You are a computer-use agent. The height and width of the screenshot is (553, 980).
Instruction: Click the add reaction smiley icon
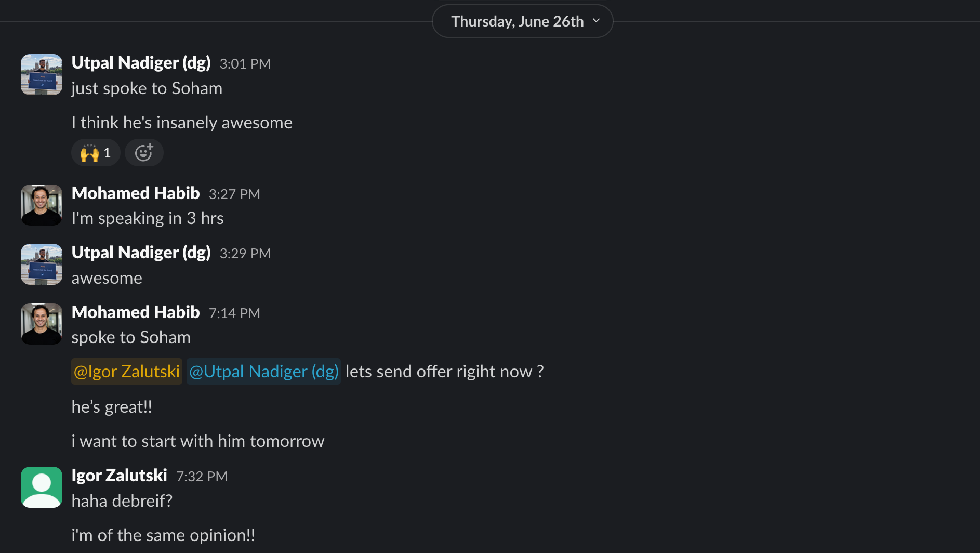click(144, 153)
